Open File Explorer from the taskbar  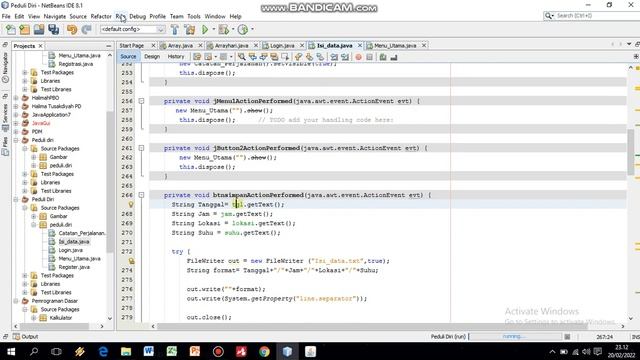click(126, 351)
